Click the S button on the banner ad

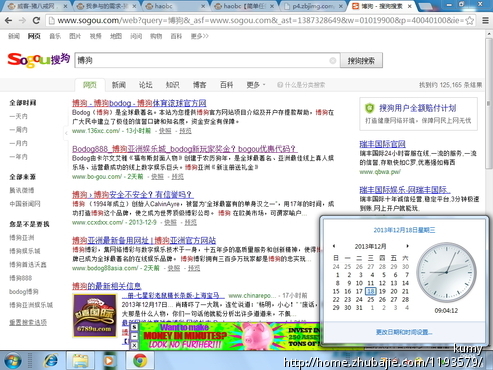pyautogui.click(x=134, y=327)
